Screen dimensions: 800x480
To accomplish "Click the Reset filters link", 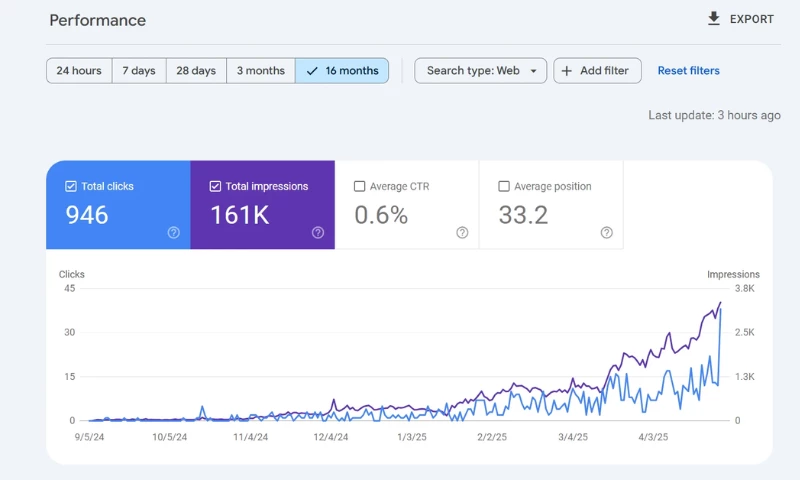I will pyautogui.click(x=688, y=71).
